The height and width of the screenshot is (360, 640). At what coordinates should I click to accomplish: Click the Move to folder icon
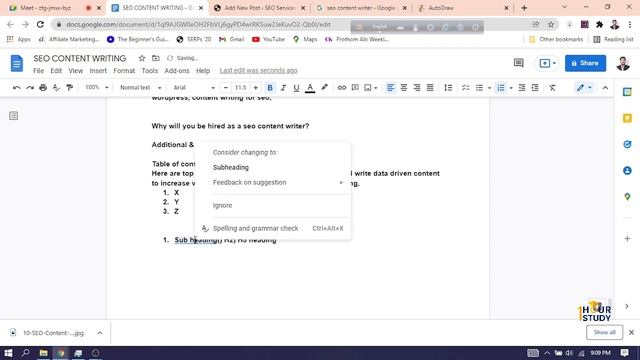[x=156, y=58]
